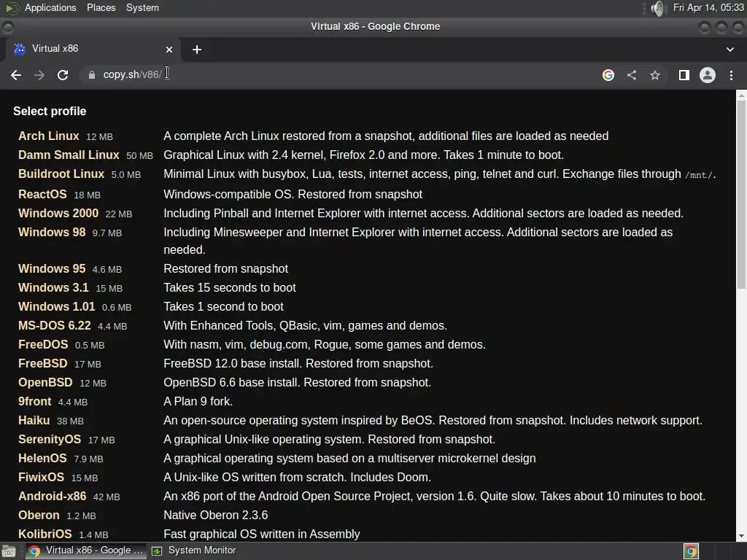Image resolution: width=747 pixels, height=560 pixels.
Task: Open the ReactOS profile
Action: pos(42,194)
